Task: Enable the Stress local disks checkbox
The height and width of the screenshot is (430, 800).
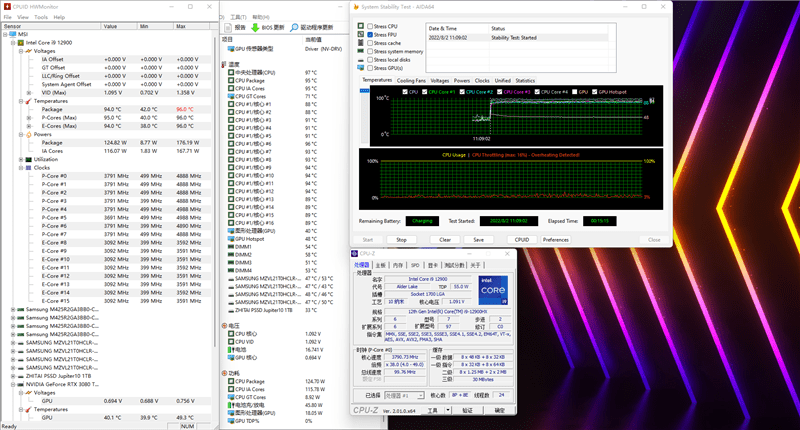Action: [x=370, y=60]
